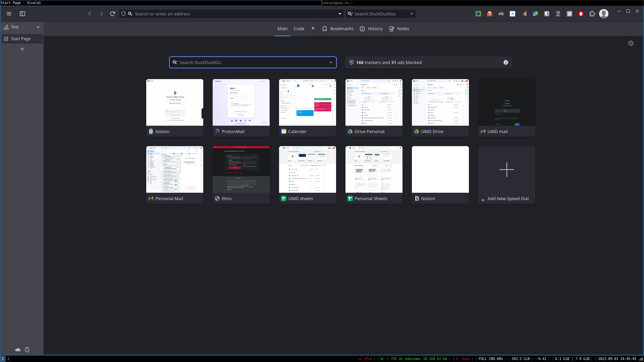Click the white B extension icon
Image resolution: width=644 pixels, height=362 pixels.
513,14
